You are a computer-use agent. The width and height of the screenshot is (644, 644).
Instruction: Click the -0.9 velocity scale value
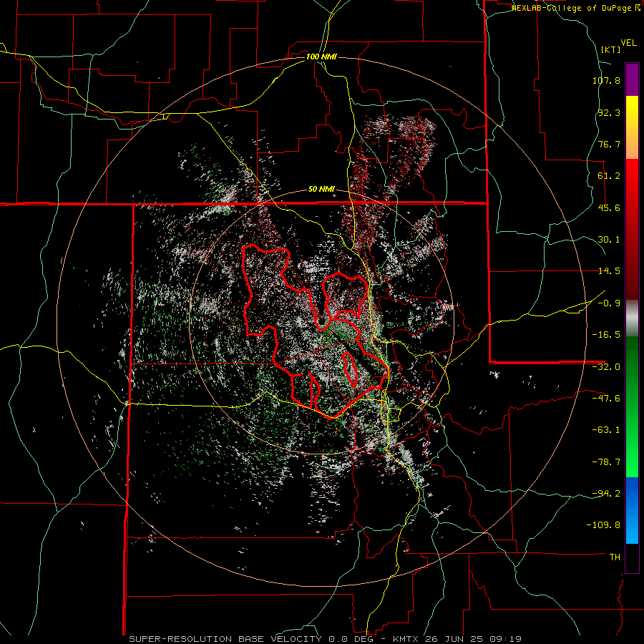point(609,303)
